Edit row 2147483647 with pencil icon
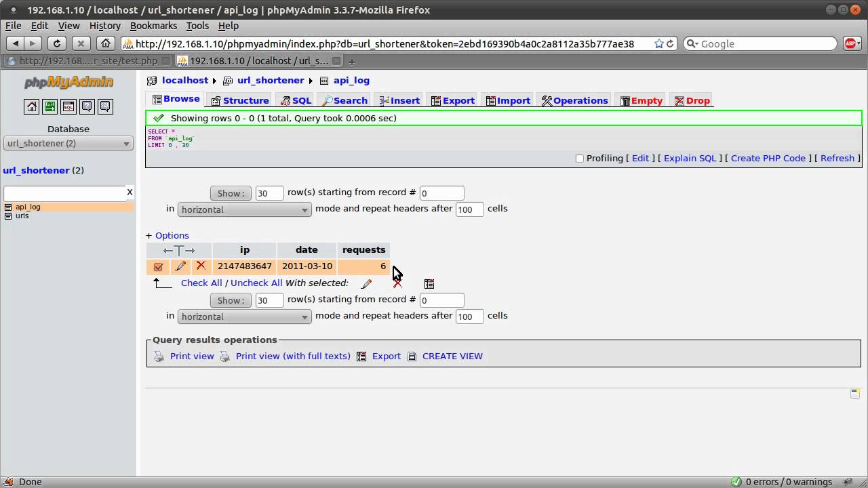 (x=180, y=266)
